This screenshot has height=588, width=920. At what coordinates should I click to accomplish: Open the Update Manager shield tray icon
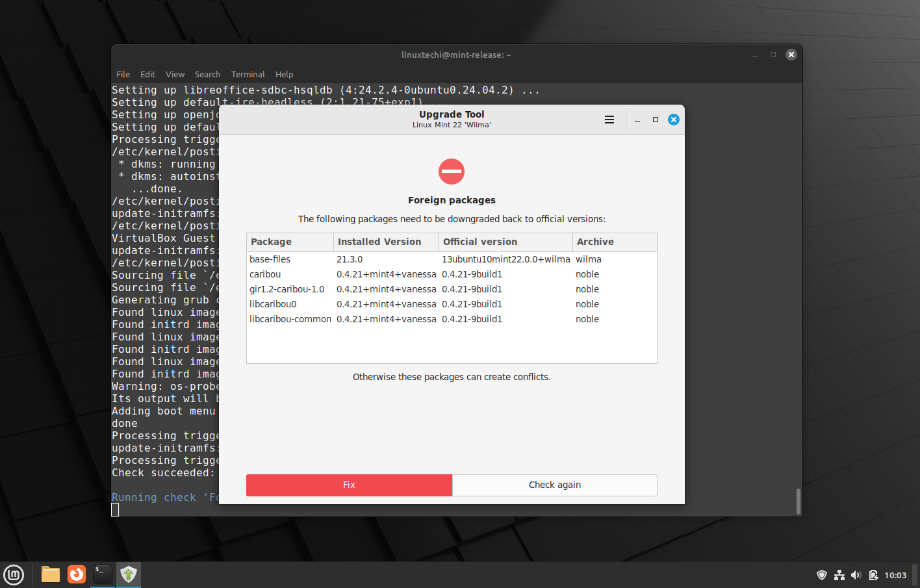tap(822, 575)
